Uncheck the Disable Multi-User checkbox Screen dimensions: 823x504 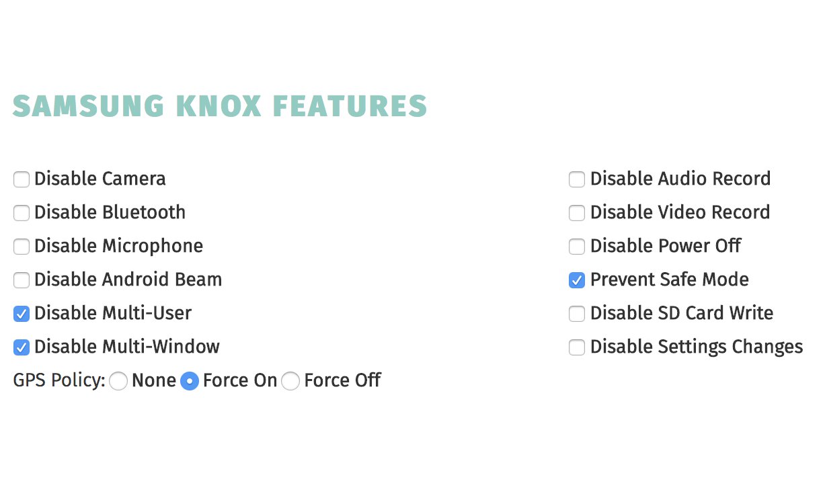click(22, 314)
